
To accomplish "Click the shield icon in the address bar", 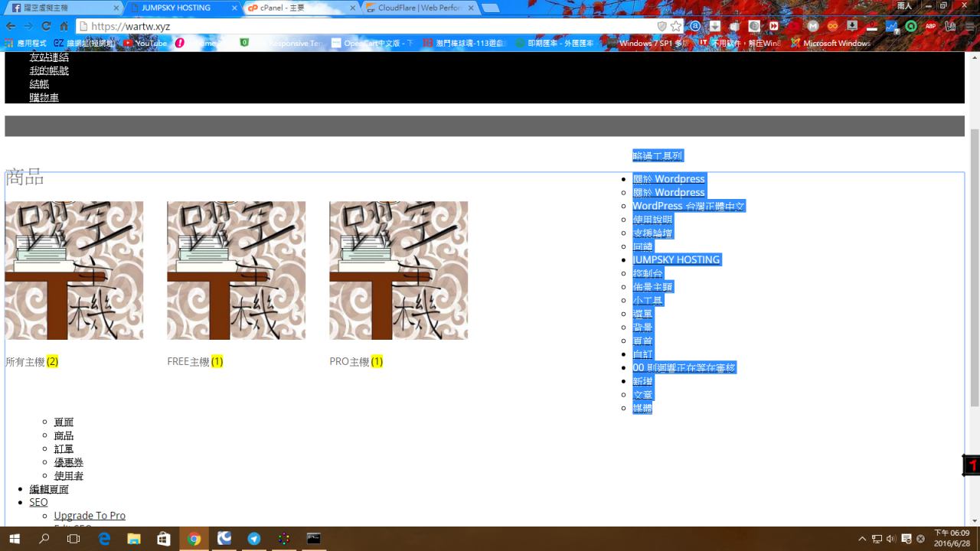I will (662, 26).
